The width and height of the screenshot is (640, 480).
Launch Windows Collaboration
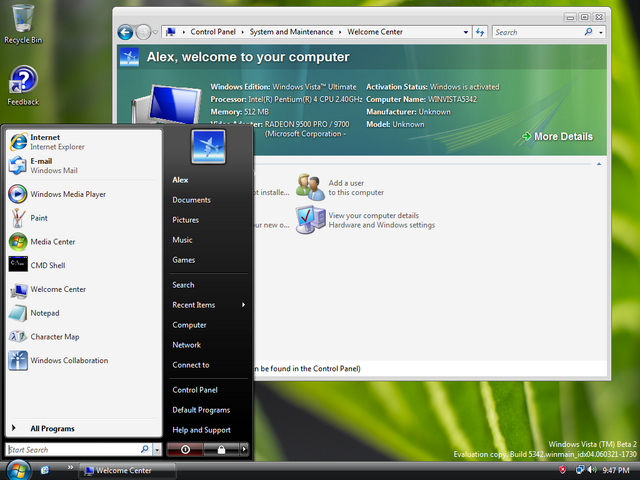tap(83, 360)
